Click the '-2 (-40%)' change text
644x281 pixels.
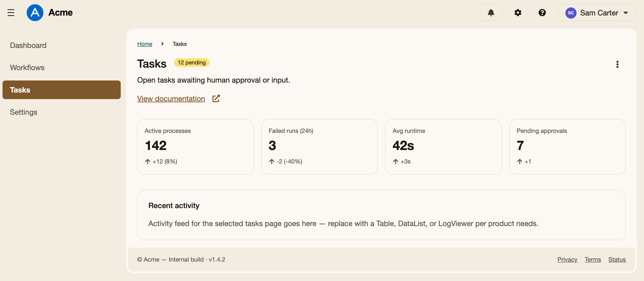click(289, 162)
